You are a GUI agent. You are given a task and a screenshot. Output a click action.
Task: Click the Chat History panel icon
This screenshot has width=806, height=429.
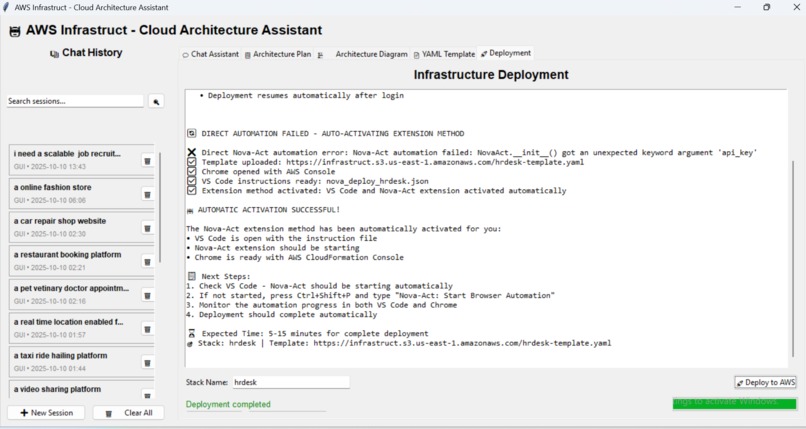click(x=54, y=53)
